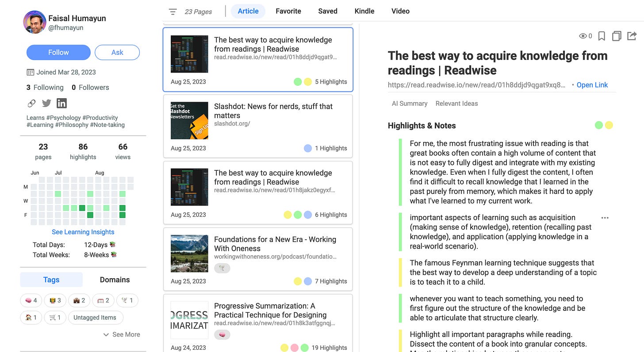Click the copy icon in detail panel
The image size is (644, 352).
[x=617, y=36]
